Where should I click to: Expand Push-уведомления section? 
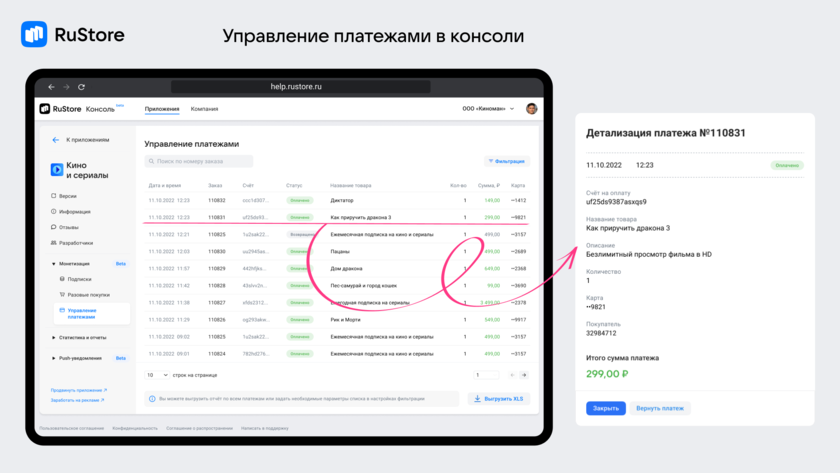pos(54,358)
